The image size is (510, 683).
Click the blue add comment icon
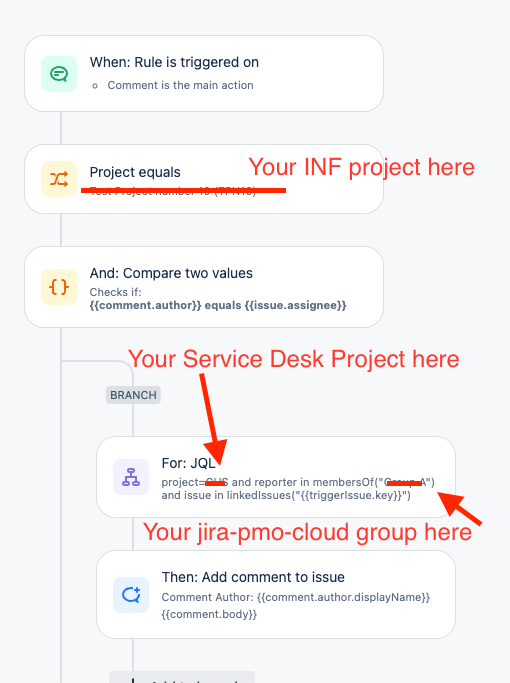(x=131, y=595)
